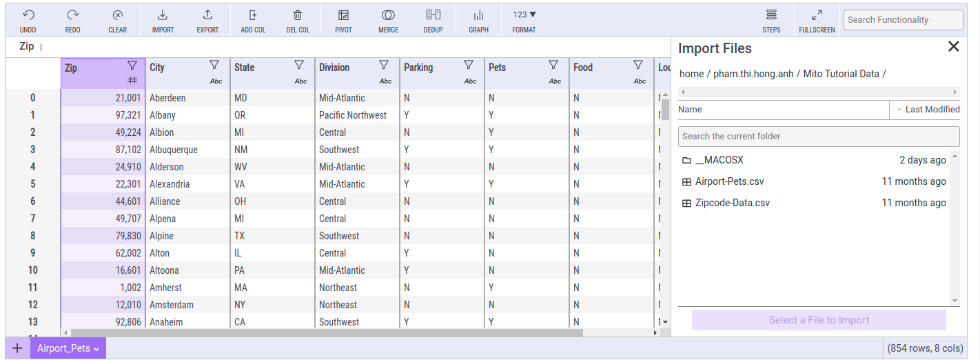
Task: Click the Dedup icon
Action: click(x=433, y=15)
